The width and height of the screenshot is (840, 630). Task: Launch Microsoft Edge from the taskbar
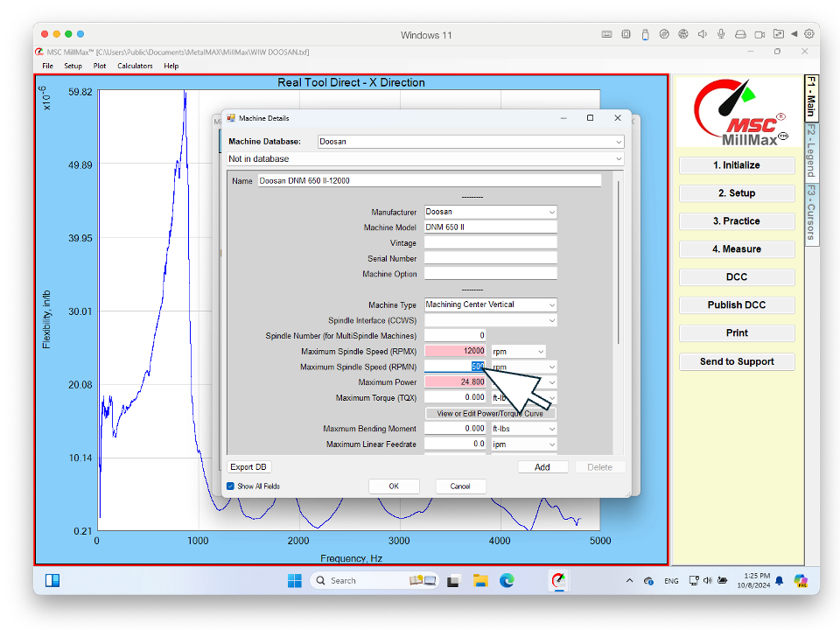(507, 581)
